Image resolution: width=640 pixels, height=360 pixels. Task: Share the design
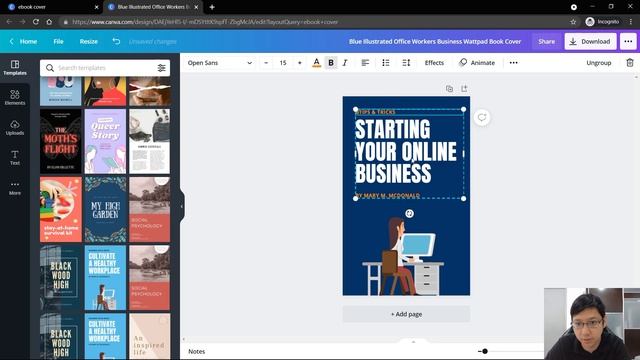click(546, 41)
